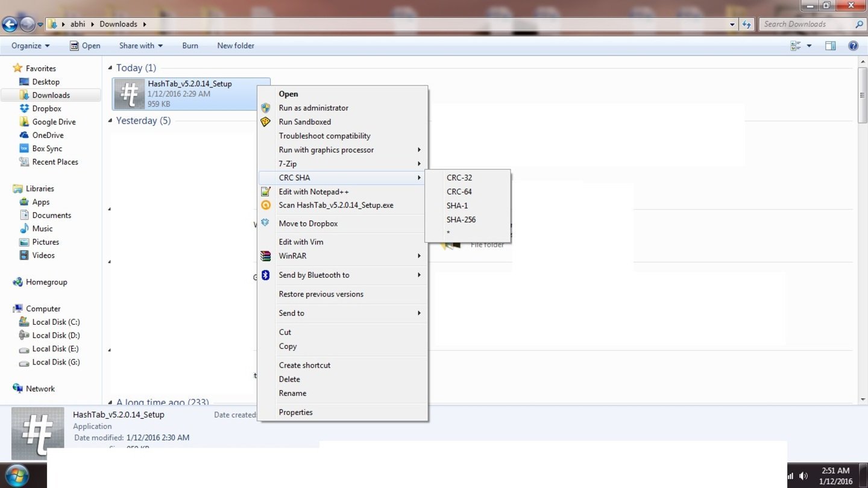
Task: Collapse the Today (1) group
Action: (x=110, y=68)
